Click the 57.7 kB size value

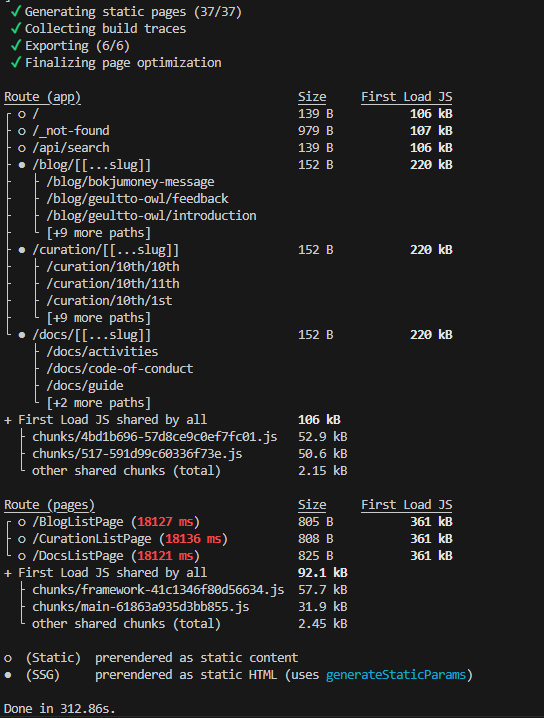[x=322, y=590]
